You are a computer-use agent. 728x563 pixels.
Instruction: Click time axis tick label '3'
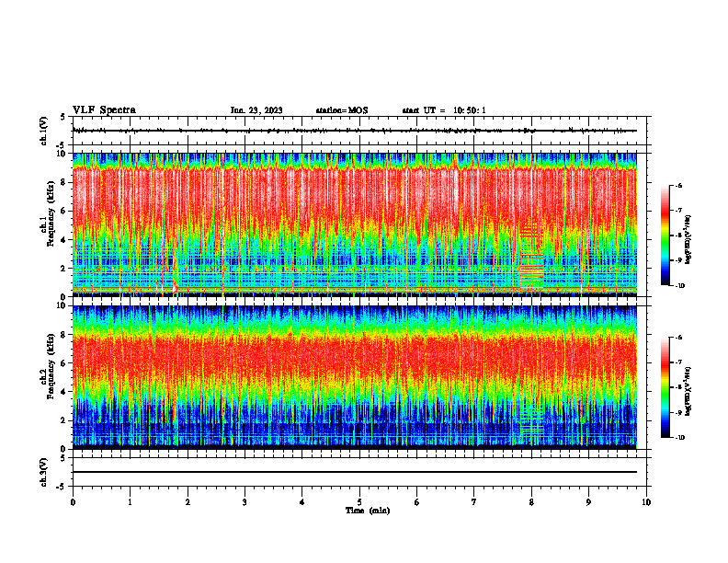[x=245, y=502]
